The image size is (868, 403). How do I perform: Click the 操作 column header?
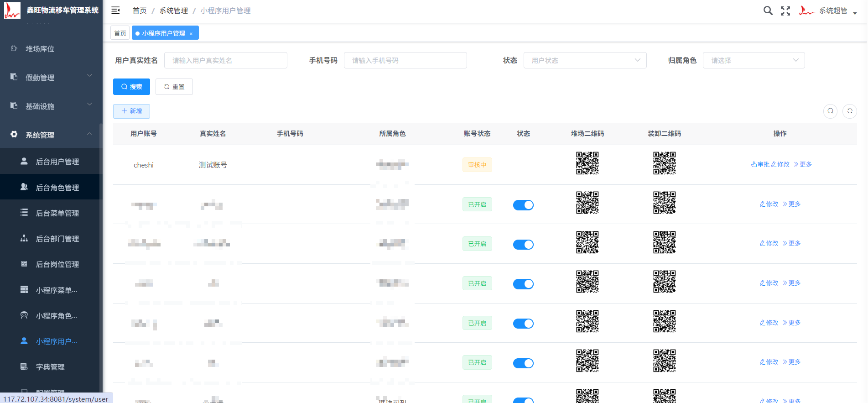780,134
